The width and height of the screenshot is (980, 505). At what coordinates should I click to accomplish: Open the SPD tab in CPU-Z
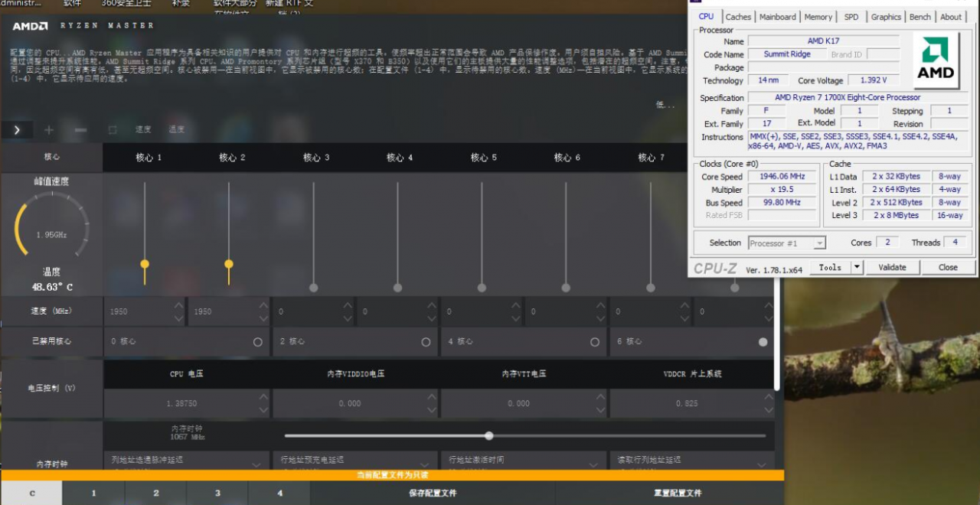click(x=851, y=17)
